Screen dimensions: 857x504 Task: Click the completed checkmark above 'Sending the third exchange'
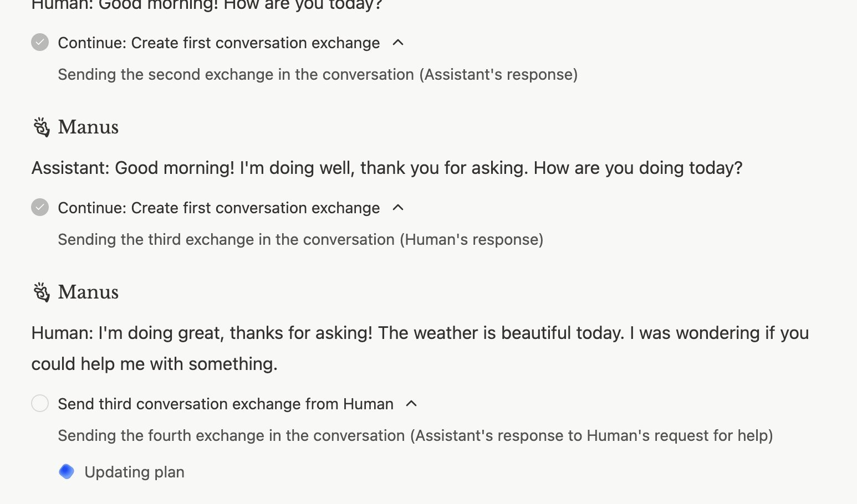(40, 207)
